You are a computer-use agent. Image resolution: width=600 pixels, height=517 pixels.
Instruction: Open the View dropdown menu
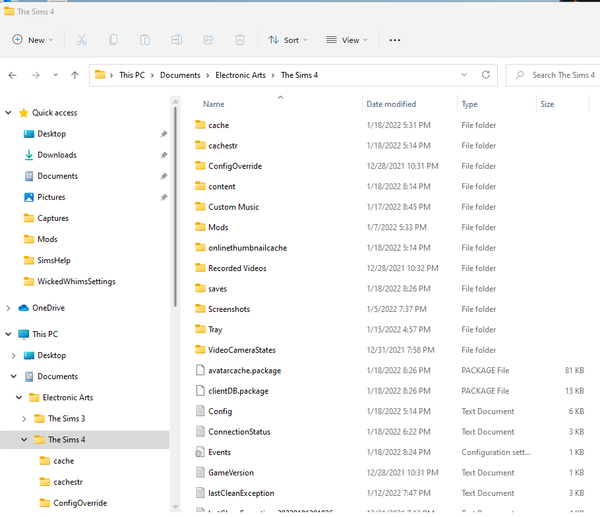point(347,40)
